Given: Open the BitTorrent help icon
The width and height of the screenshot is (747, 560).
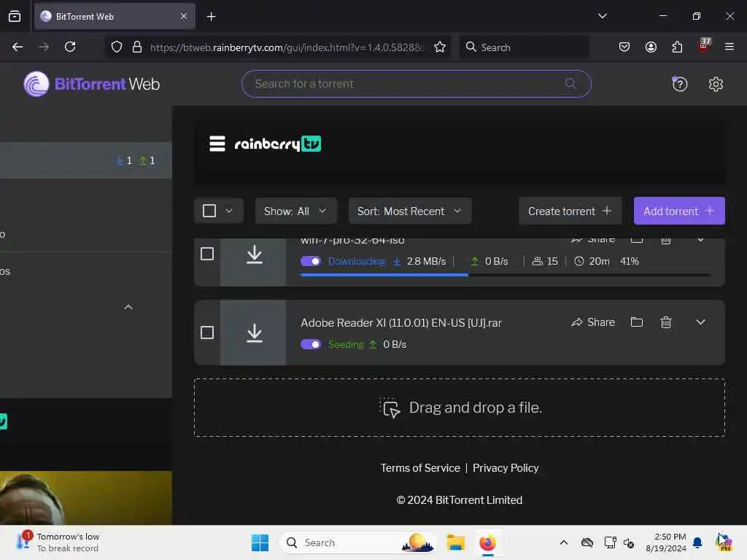Looking at the screenshot, I should 679,85.
